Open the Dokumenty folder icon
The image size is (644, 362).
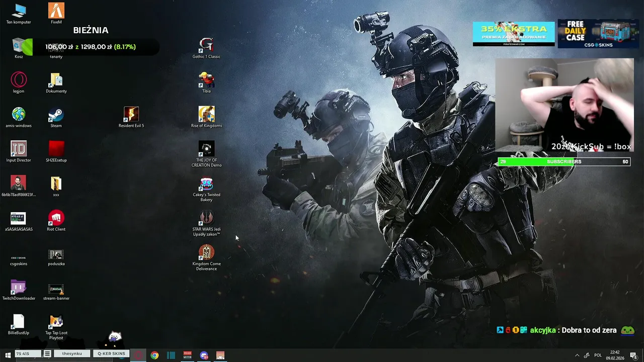(x=56, y=82)
